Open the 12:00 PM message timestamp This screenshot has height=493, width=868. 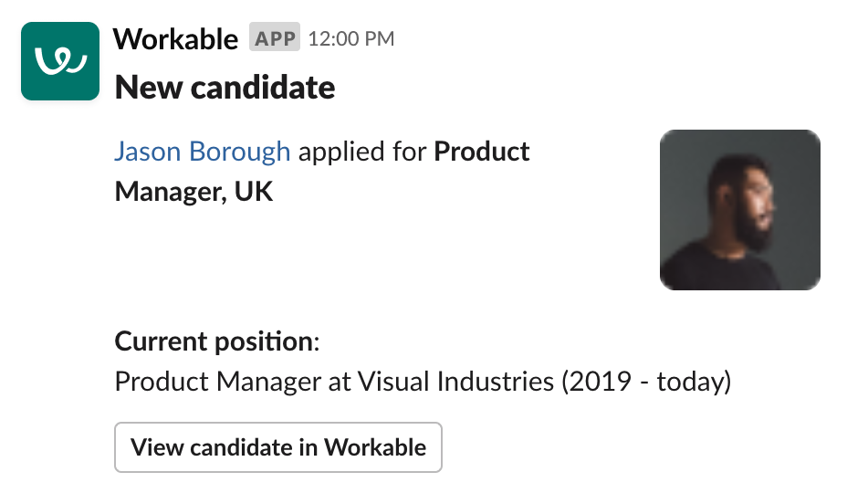(x=351, y=38)
